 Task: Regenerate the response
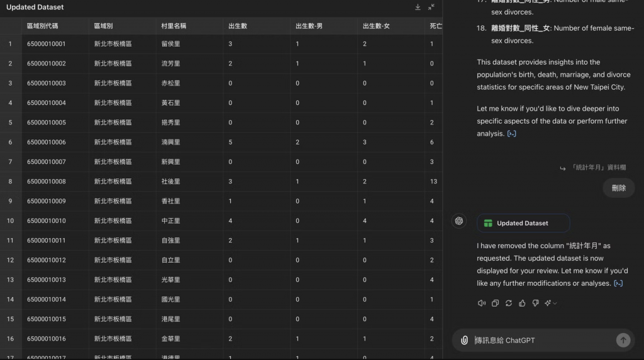(x=508, y=303)
